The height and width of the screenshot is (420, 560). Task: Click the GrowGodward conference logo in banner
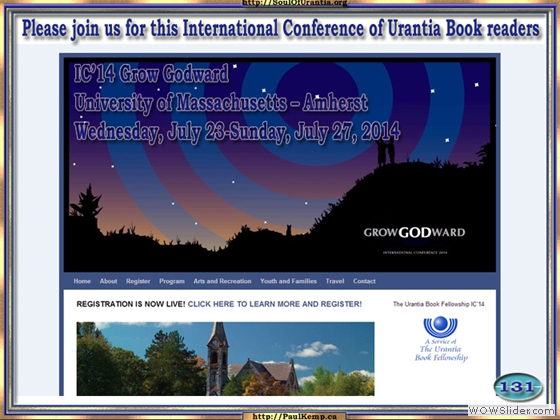pos(414,232)
